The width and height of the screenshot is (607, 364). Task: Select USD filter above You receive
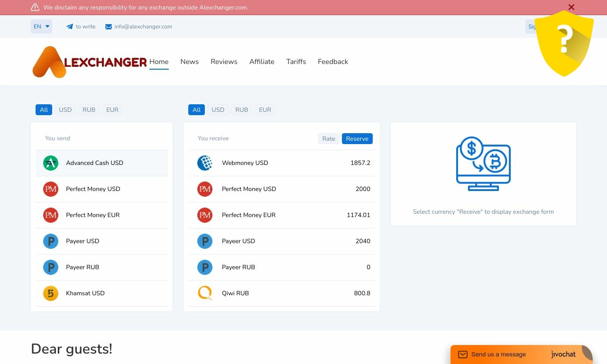pyautogui.click(x=218, y=110)
